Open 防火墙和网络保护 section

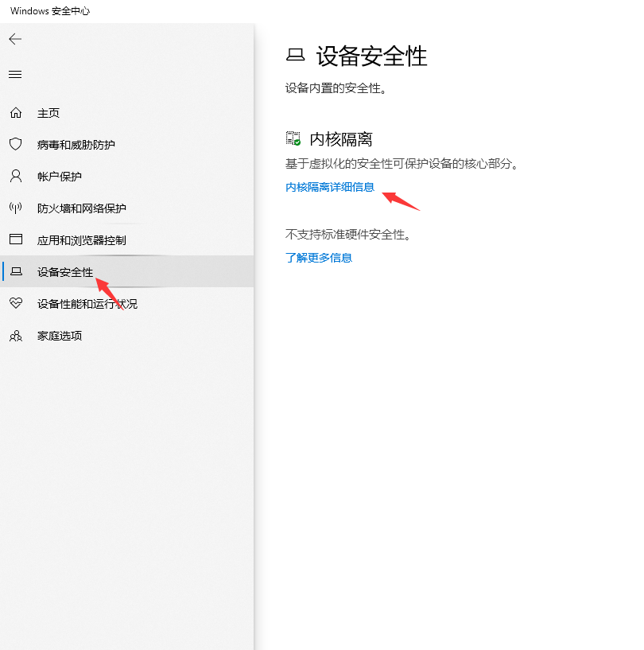[82, 208]
